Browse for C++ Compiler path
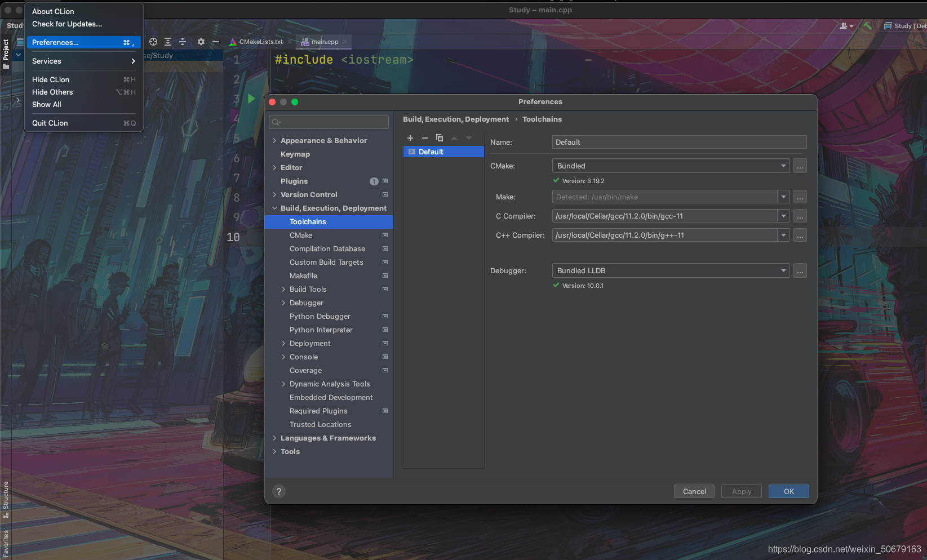Screen dimensions: 927x560 pos(800,235)
